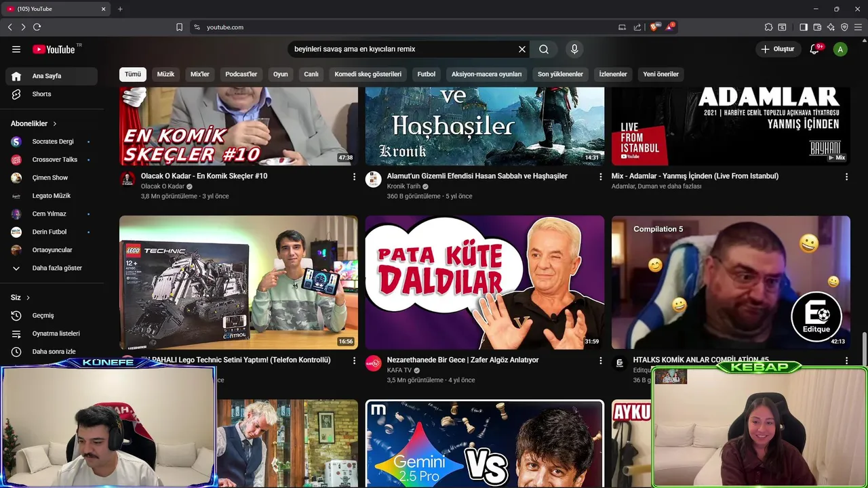
Task: Open Brave Shields lion icon
Action: coord(654,27)
